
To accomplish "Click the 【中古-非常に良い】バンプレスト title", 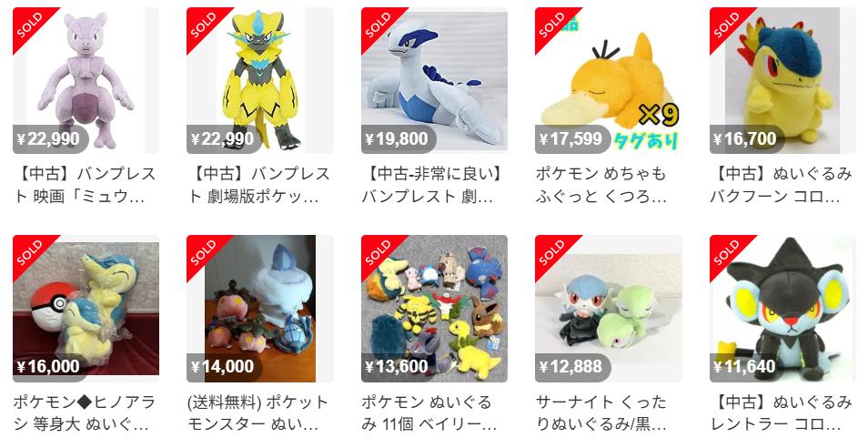I will coord(433,185).
